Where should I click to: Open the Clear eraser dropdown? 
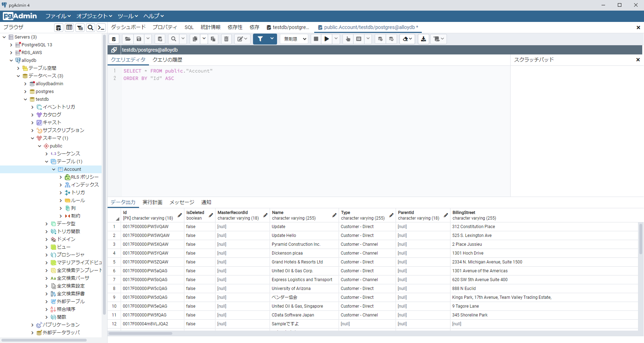(x=408, y=39)
